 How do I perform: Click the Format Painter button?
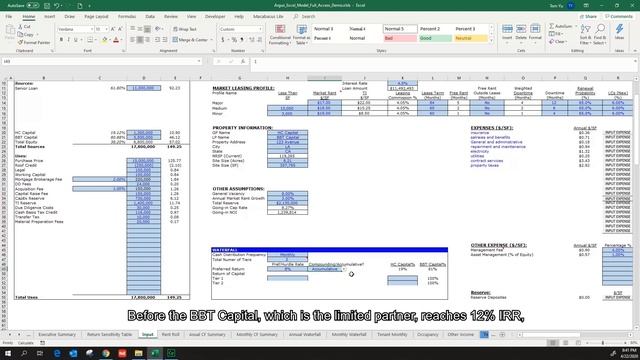[34, 42]
